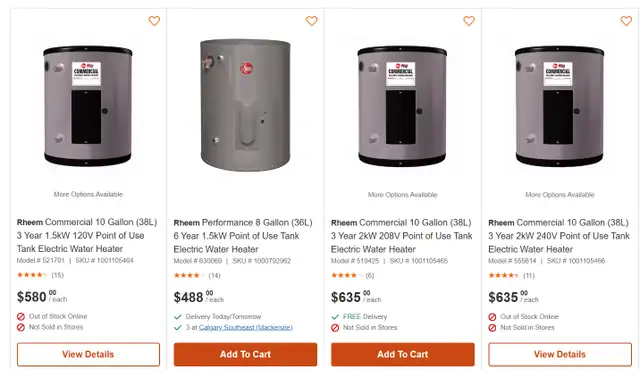Favorite the 120V Commercial 10 Gallon heater
This screenshot has height=369, width=640.
tap(154, 21)
